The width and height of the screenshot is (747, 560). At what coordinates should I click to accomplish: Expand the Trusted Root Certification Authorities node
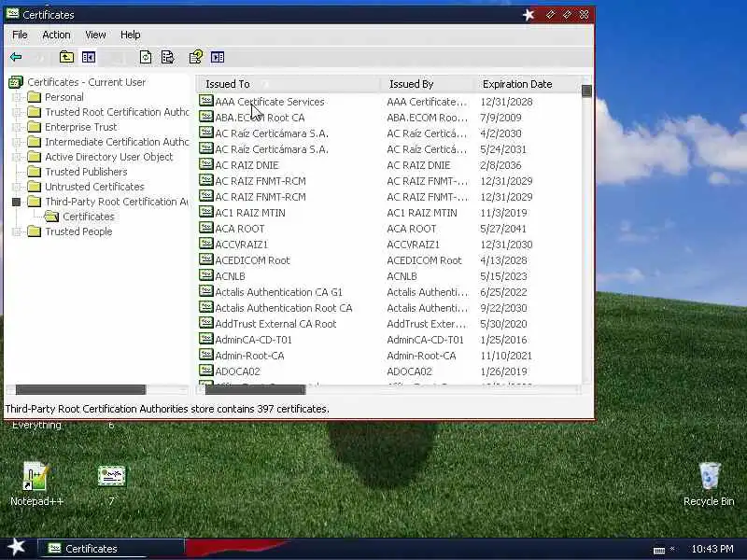(17, 112)
